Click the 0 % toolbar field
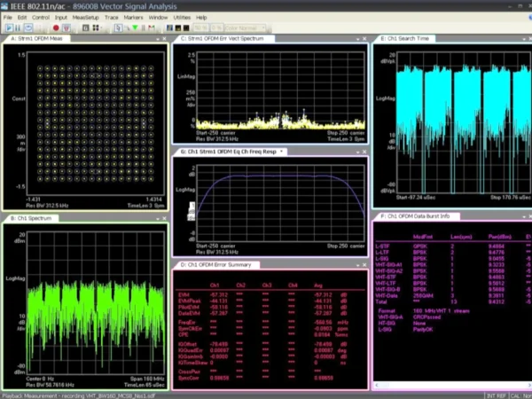Viewport: 532px width, 399px height. [216, 27]
